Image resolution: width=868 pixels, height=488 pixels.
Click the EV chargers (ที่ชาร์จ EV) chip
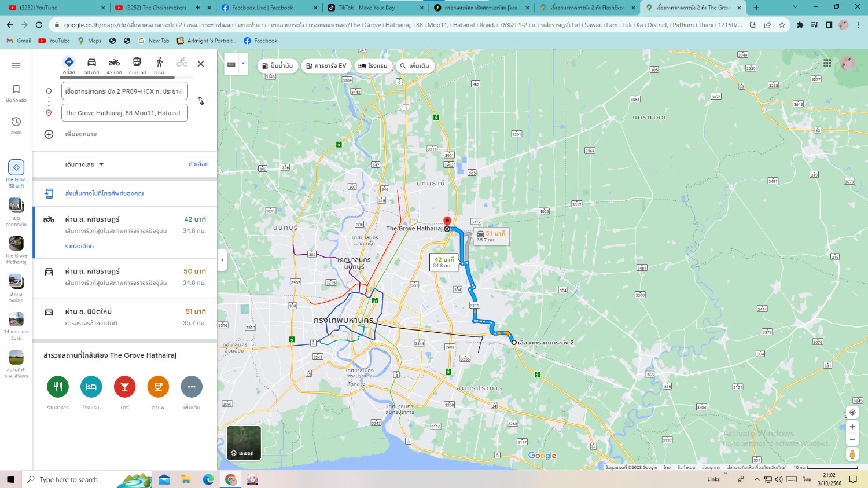click(326, 65)
